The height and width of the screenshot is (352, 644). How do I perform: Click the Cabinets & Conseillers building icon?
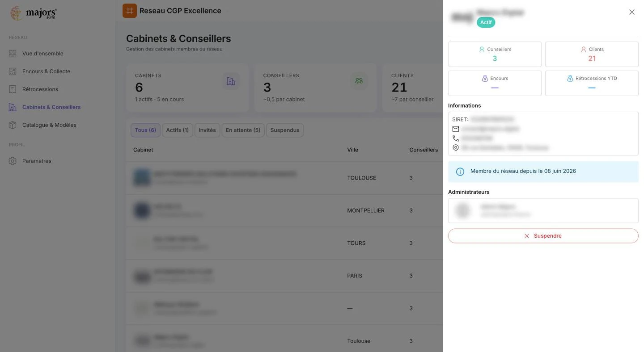tap(13, 107)
